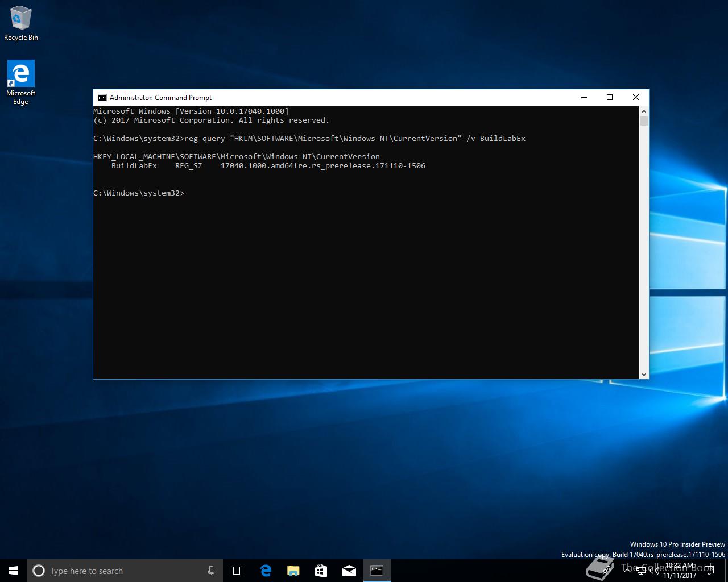This screenshot has width=728, height=582.
Task: Click scroll-up arrow in Command Prompt scrollbar
Action: click(x=644, y=111)
